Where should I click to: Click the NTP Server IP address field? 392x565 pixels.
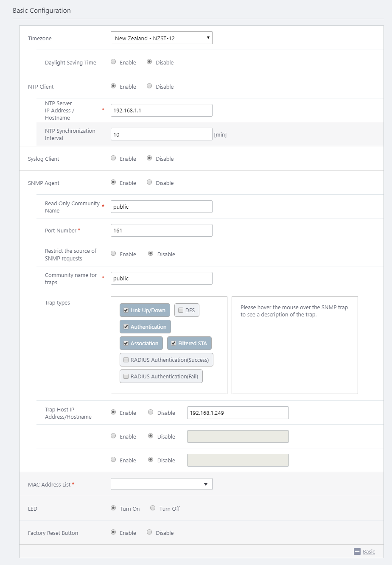[x=161, y=110]
